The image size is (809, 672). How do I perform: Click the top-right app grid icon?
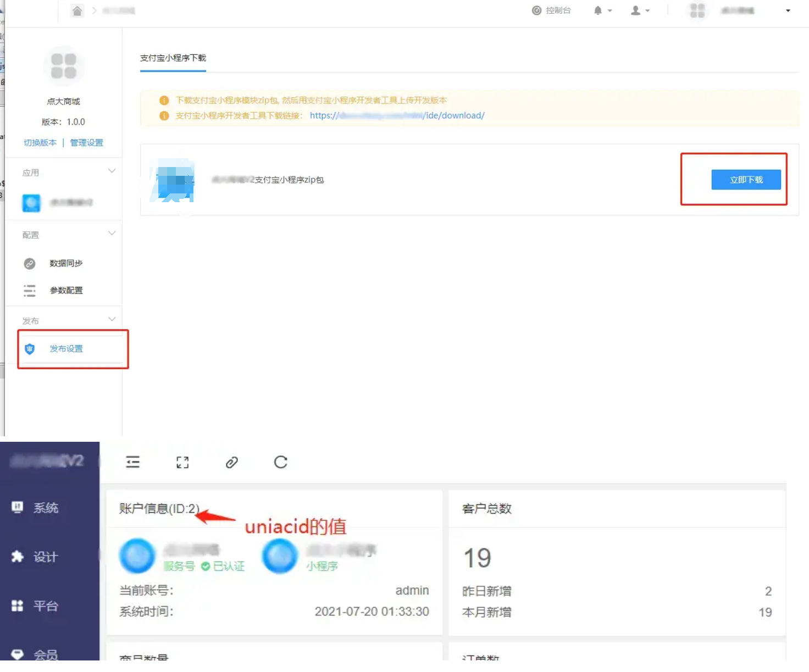pyautogui.click(x=697, y=10)
